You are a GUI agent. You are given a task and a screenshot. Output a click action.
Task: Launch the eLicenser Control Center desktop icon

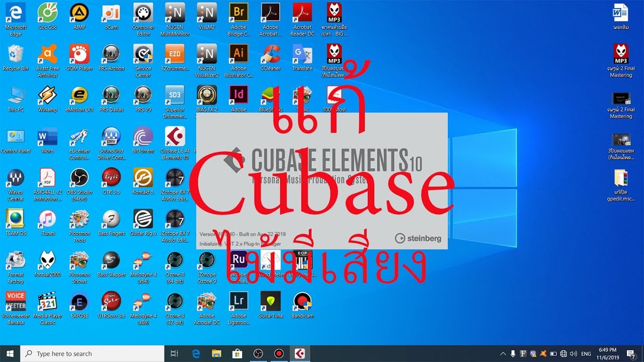[79, 143]
